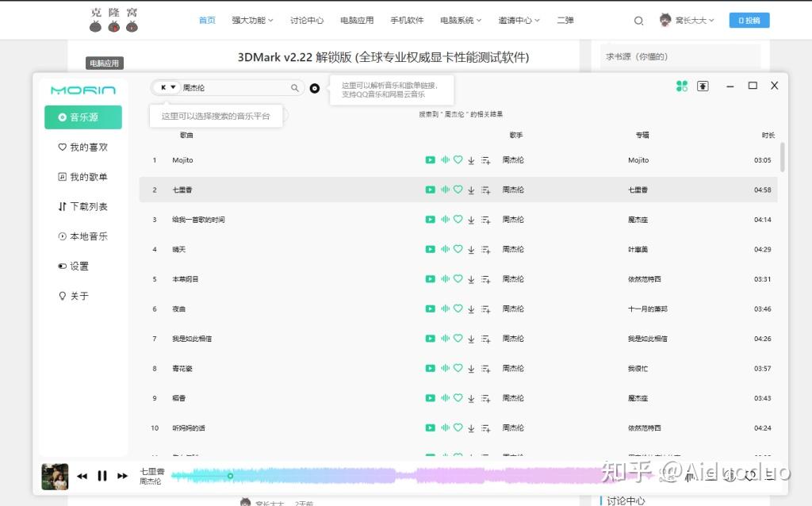This screenshot has width=812, height=506.
Task: Download 青花瓷 in row 8
Action: [471, 370]
